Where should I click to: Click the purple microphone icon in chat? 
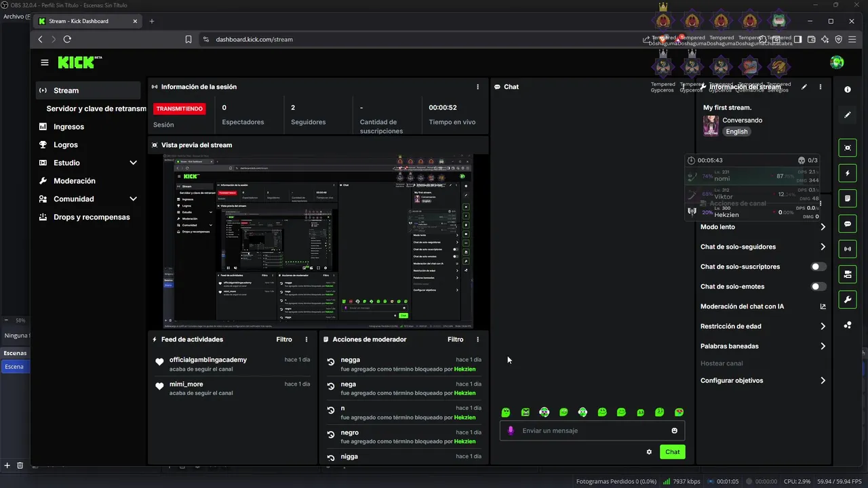(x=511, y=430)
